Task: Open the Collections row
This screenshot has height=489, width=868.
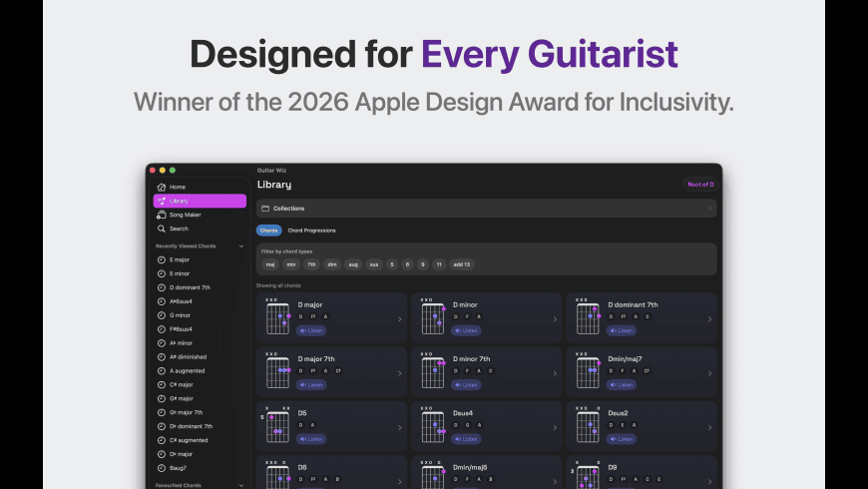Action: coord(486,209)
